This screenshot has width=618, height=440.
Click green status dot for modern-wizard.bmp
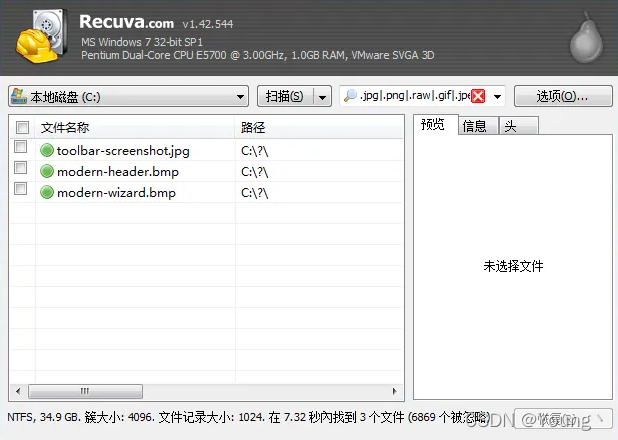coord(47,192)
